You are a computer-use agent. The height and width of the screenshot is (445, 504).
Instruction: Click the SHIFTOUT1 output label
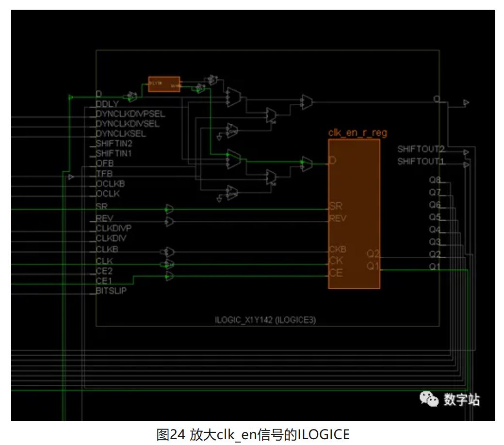(x=421, y=162)
